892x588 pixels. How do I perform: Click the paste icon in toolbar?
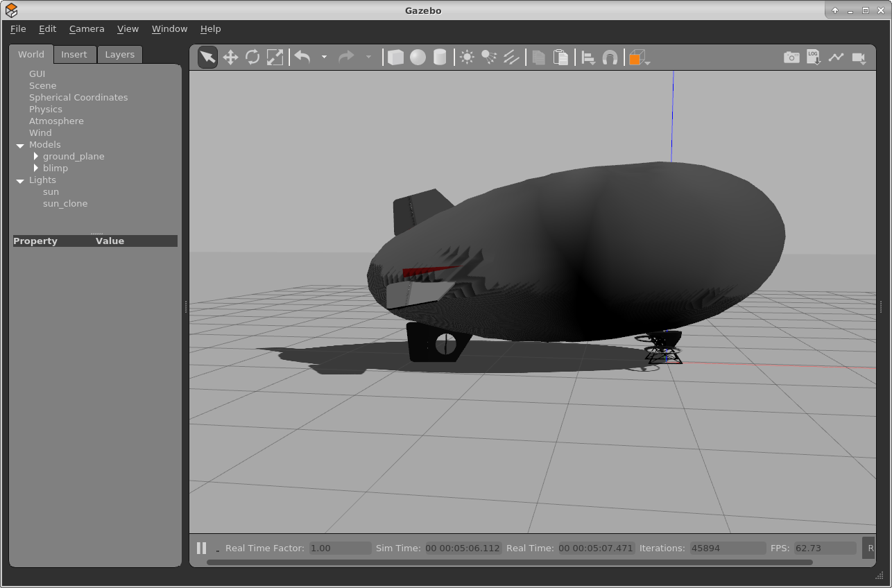(560, 58)
